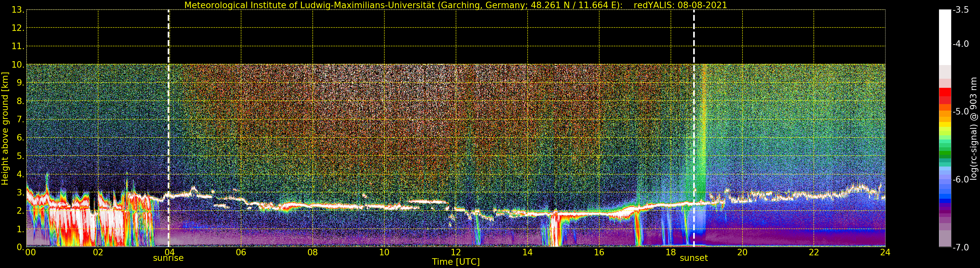The image size is (980, 268).
Task: Click the '-7.0' colorbar tick label
Action: (x=960, y=248)
